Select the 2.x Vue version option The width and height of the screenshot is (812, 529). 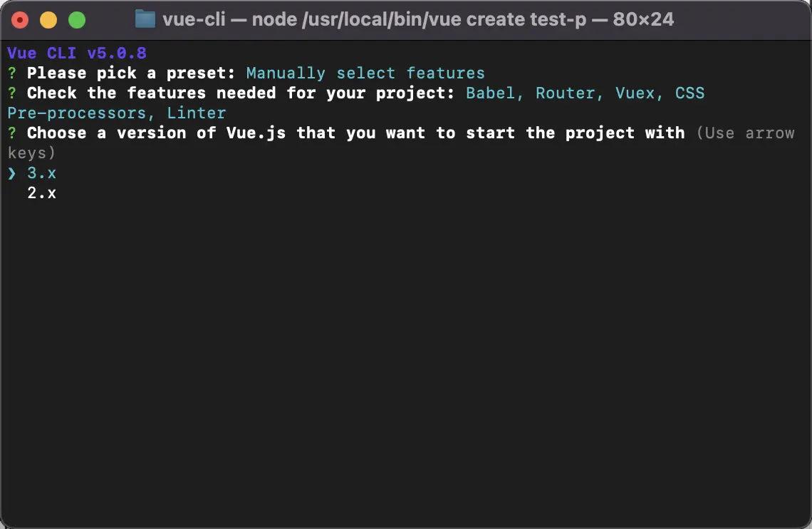click(41, 193)
